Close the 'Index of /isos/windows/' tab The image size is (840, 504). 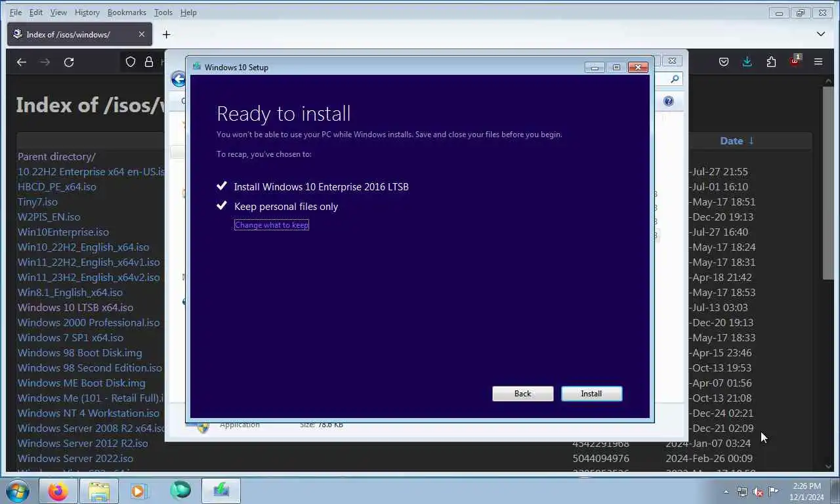tap(142, 34)
